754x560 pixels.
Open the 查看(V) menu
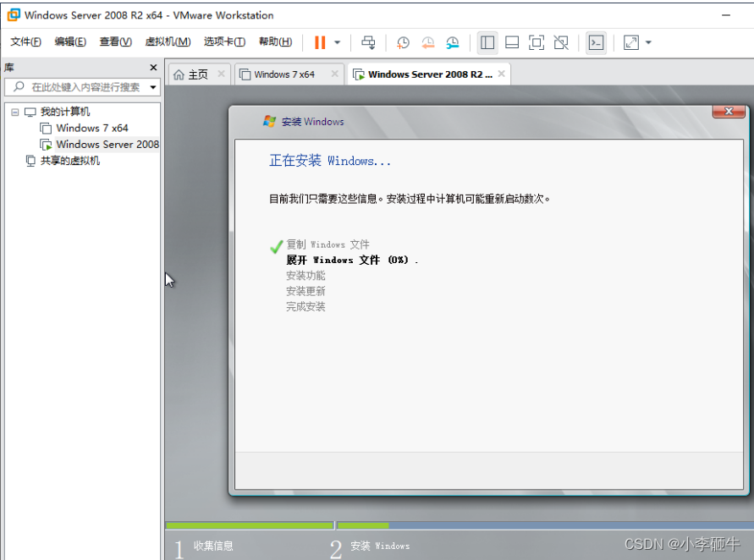coord(115,41)
